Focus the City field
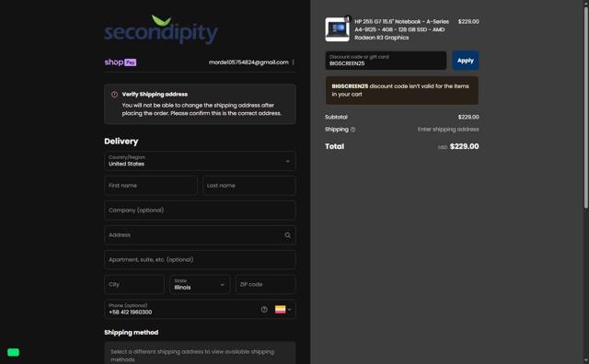The image size is (589, 364). (x=134, y=284)
